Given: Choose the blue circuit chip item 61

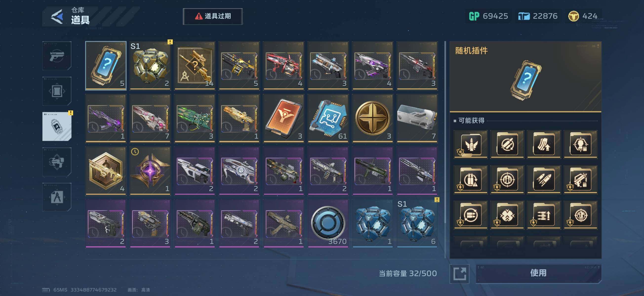Looking at the screenshot, I should [328, 118].
